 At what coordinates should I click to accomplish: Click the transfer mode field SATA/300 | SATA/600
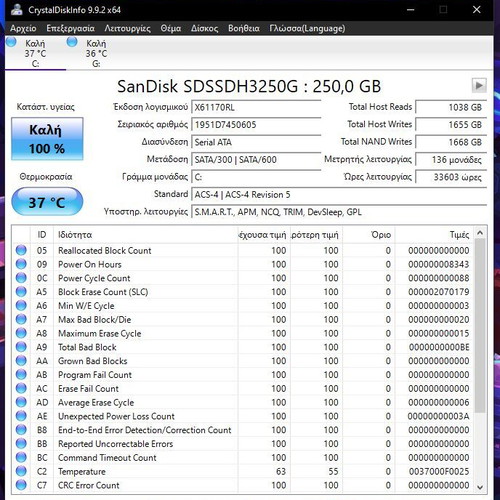(256, 159)
